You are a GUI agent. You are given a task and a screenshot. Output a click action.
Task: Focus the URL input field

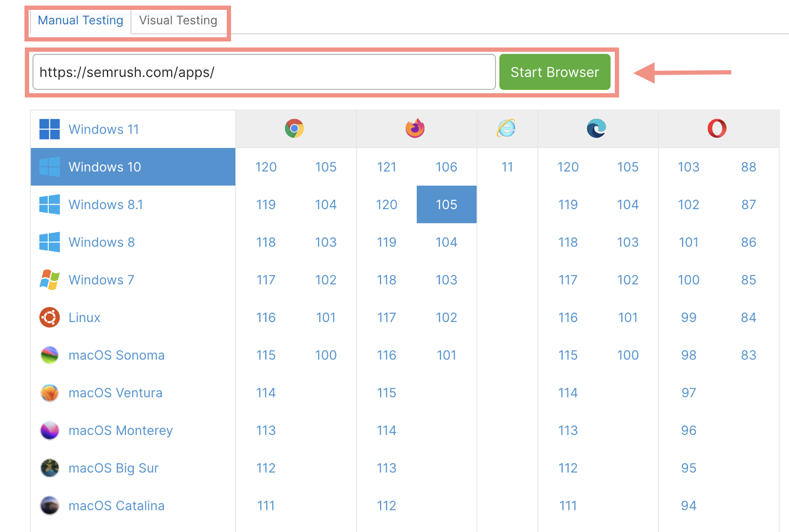click(x=264, y=72)
